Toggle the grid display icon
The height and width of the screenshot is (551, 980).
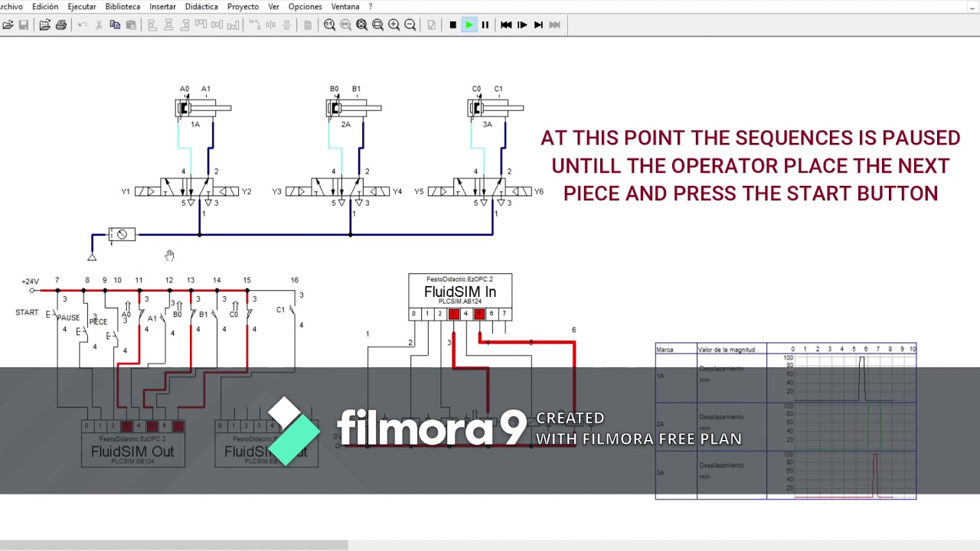tap(308, 25)
